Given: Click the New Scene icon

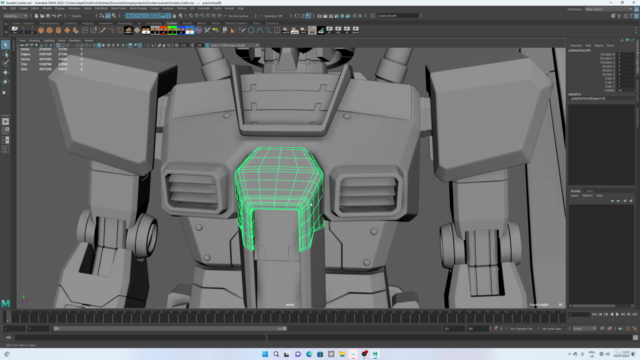Looking at the screenshot, I should click(36, 16).
